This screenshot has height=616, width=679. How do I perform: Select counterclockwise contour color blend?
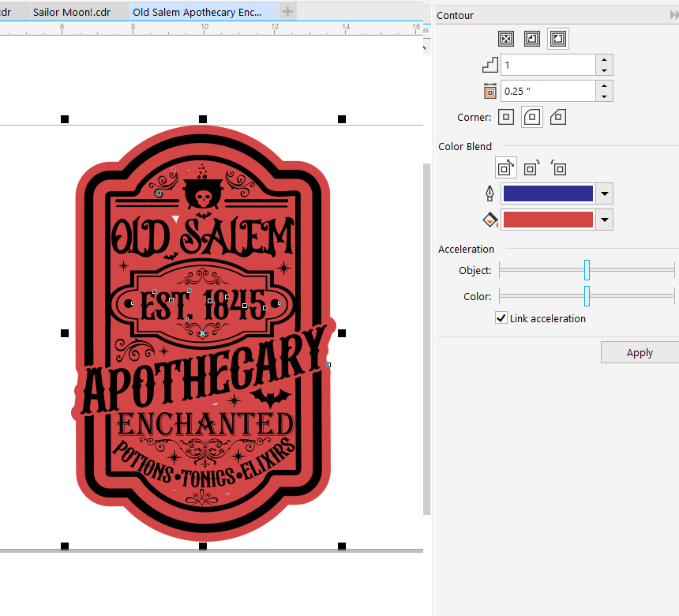pos(558,167)
